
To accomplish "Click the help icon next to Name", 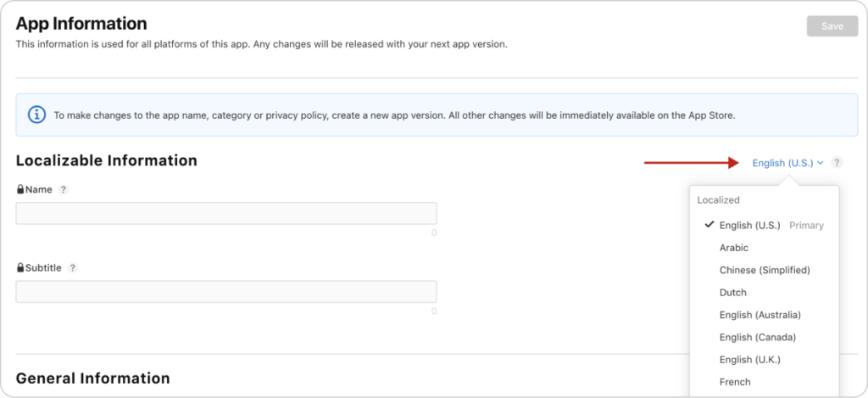I will coord(63,189).
